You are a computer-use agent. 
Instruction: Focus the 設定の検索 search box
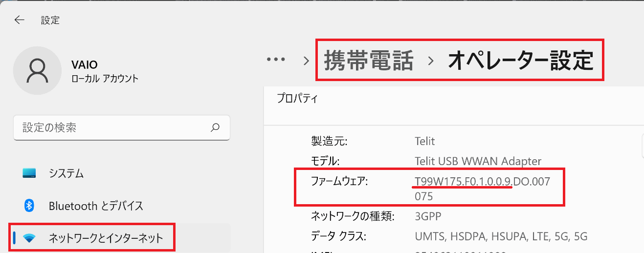[112, 128]
